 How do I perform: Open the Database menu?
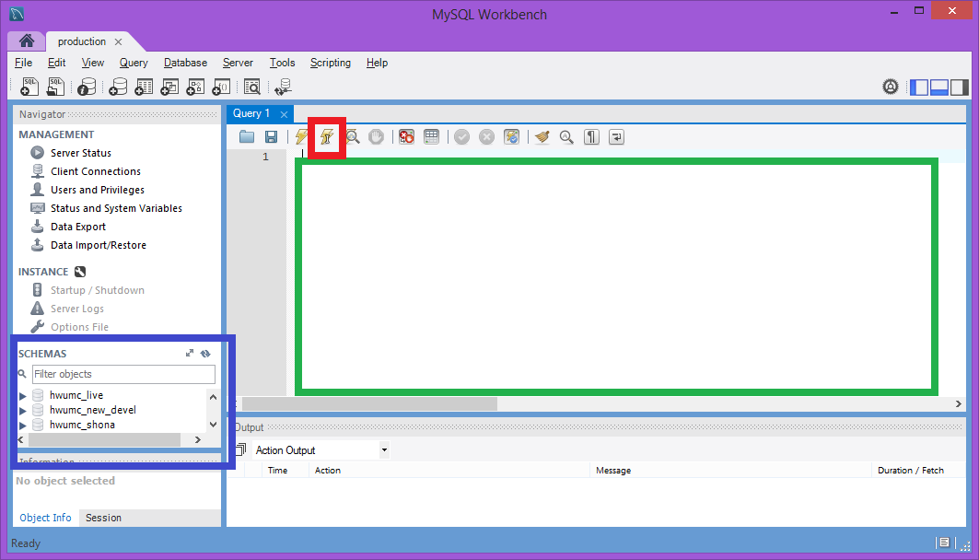click(185, 63)
